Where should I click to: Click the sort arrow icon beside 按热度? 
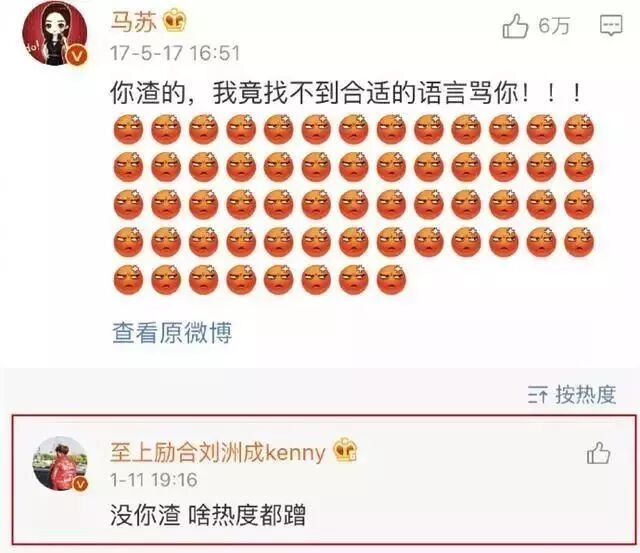537,395
